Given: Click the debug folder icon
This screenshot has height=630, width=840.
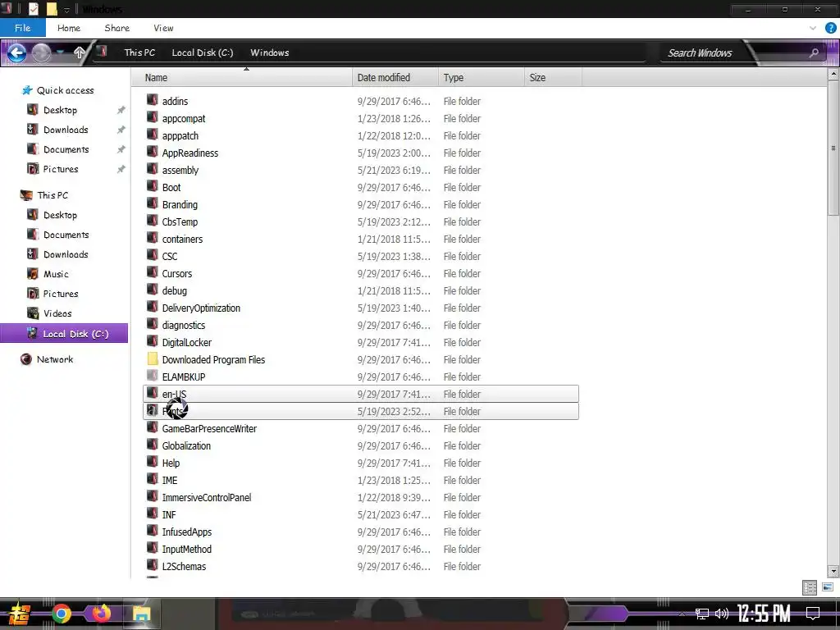Looking at the screenshot, I should click(152, 290).
